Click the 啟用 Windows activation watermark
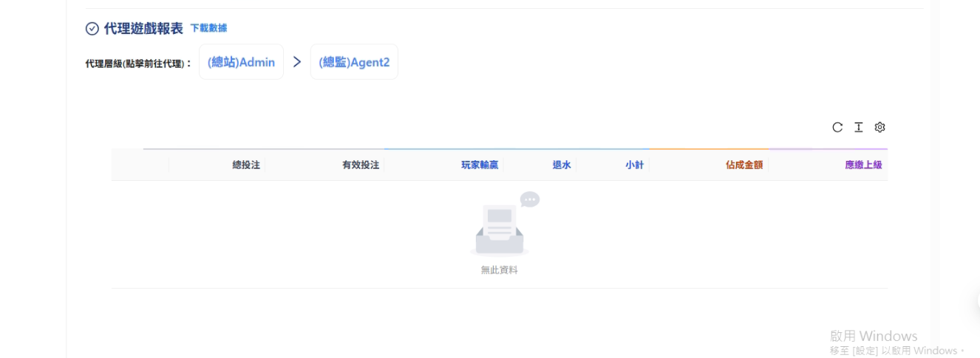This screenshot has width=980, height=358. 873,336
